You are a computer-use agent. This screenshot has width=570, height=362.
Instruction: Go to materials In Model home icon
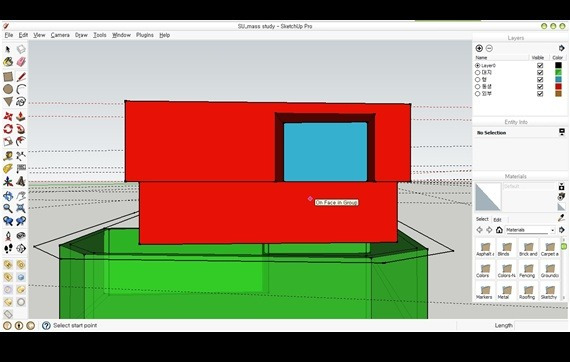[499, 230]
